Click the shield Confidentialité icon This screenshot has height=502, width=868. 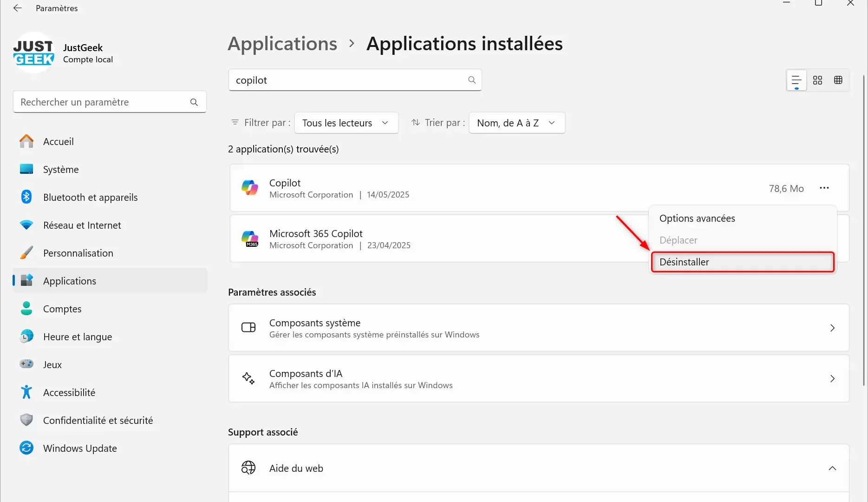pyautogui.click(x=26, y=420)
